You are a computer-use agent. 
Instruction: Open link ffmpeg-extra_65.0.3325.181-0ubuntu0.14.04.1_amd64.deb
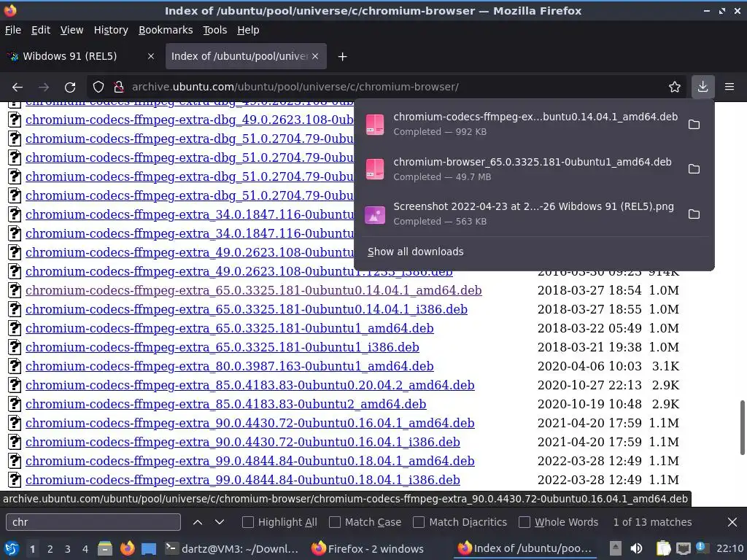(x=253, y=290)
